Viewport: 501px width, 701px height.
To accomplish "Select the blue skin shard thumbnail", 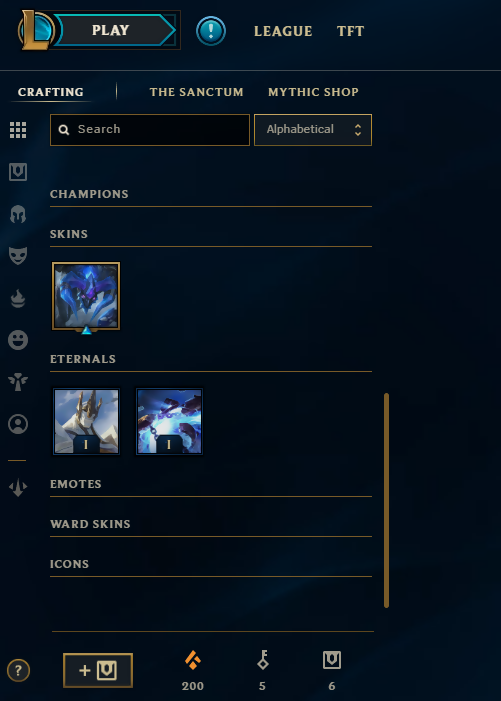I will pyautogui.click(x=86, y=296).
